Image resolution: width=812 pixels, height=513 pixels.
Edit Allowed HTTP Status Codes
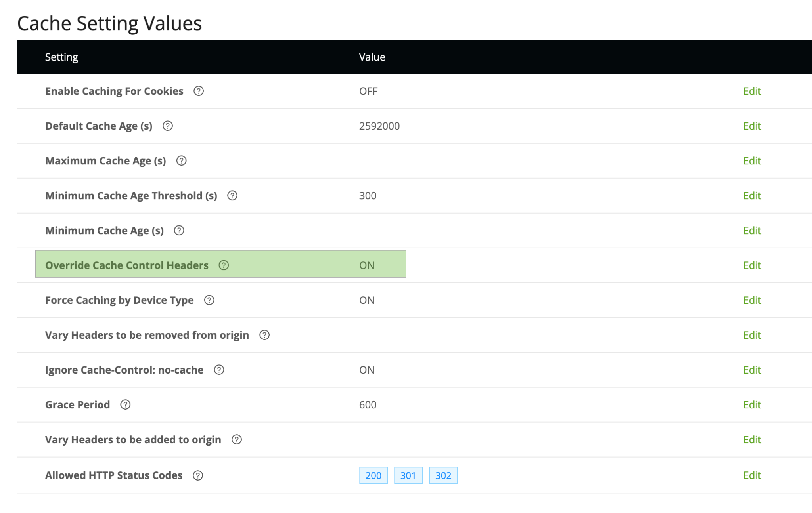coord(752,475)
